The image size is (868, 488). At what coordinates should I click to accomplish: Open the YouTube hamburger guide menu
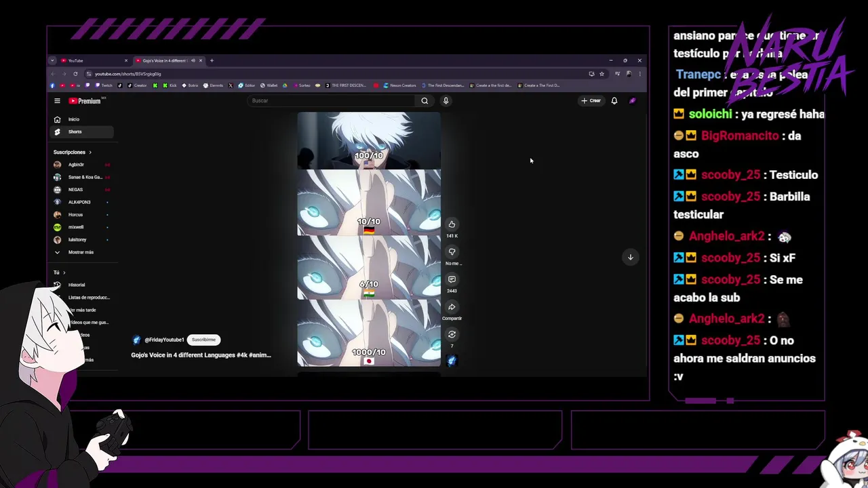(57, 101)
